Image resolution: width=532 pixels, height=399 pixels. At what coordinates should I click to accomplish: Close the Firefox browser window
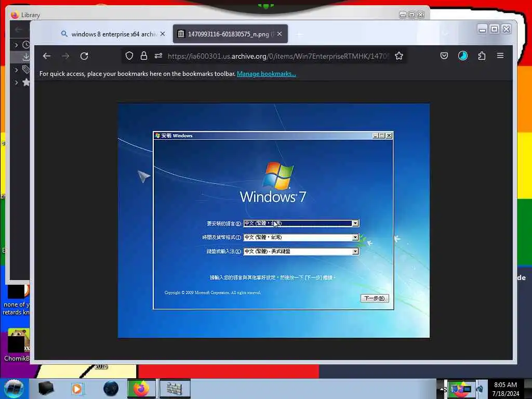tap(506, 30)
